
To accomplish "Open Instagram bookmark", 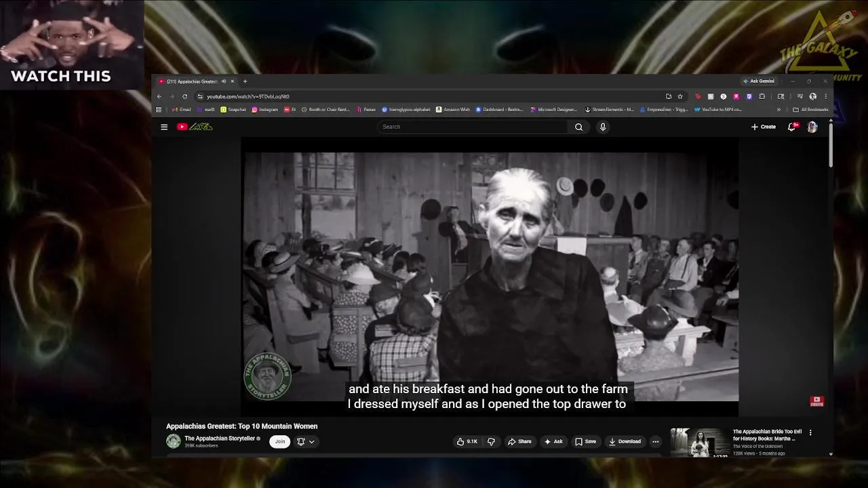I will pyautogui.click(x=265, y=109).
